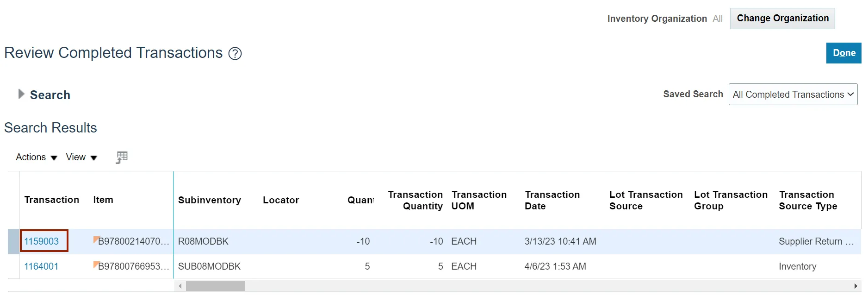Expand the Search section
Viewport: 868px width, 296px height.
[21, 94]
